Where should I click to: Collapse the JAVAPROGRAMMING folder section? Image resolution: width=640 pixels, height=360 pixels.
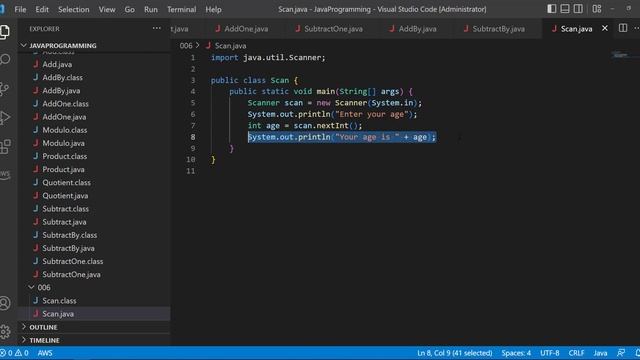[94, 45]
